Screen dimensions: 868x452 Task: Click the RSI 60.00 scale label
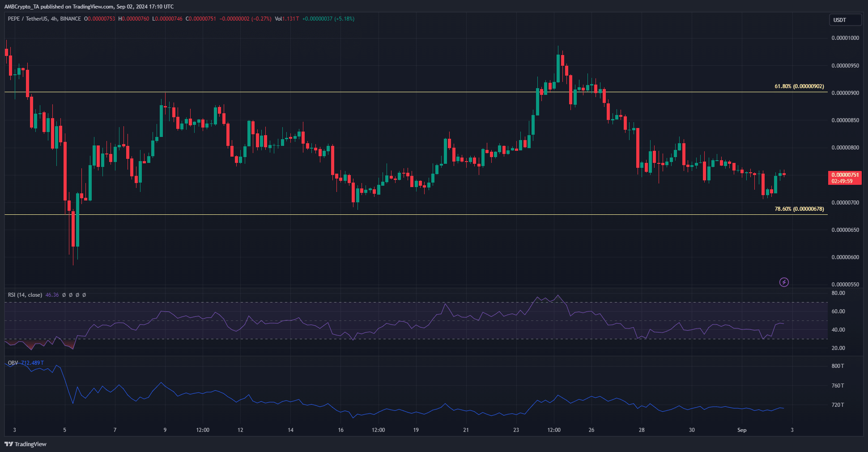click(x=838, y=311)
